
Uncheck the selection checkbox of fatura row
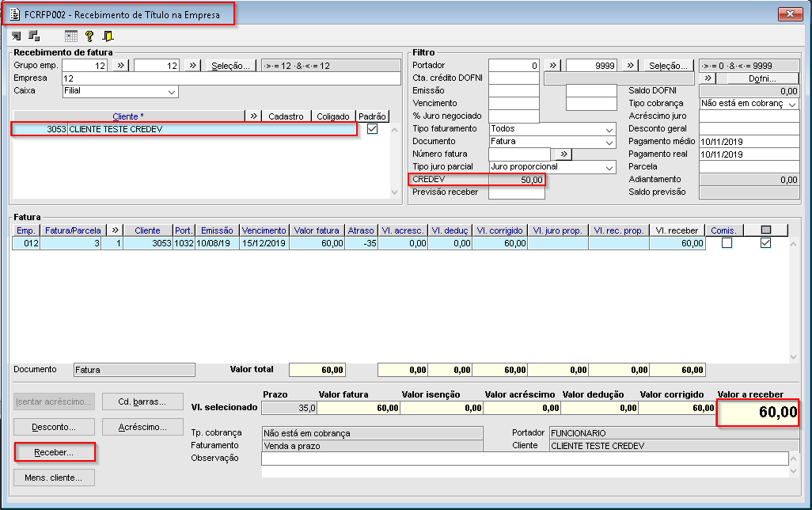[x=765, y=243]
